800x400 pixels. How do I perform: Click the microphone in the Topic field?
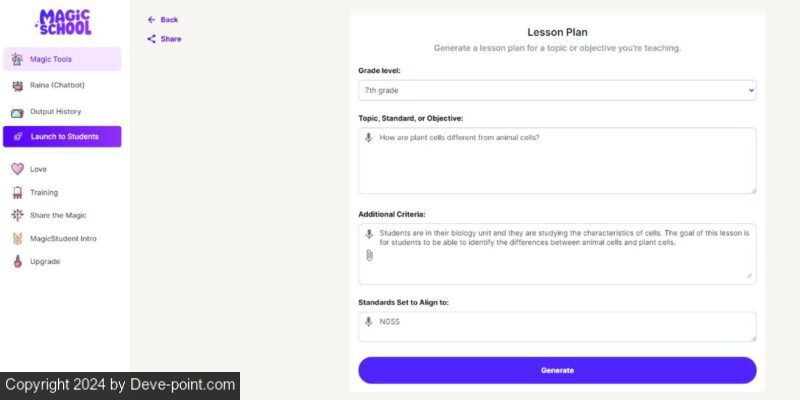369,138
